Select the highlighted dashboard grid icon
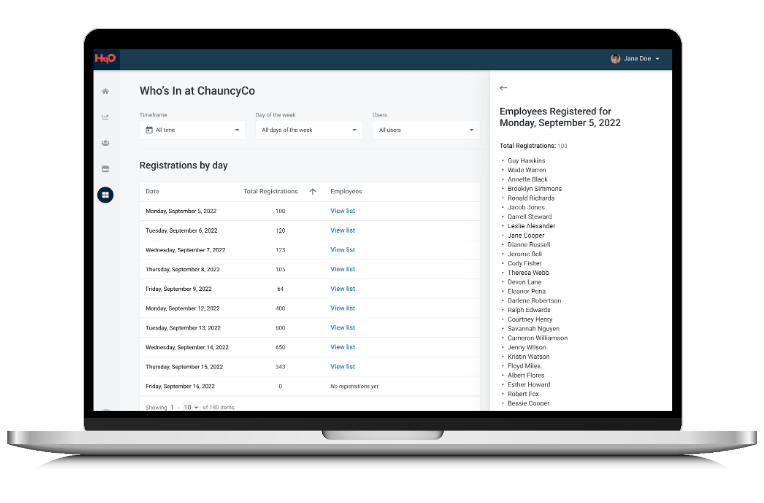This screenshot has height=503, width=764. (x=105, y=195)
